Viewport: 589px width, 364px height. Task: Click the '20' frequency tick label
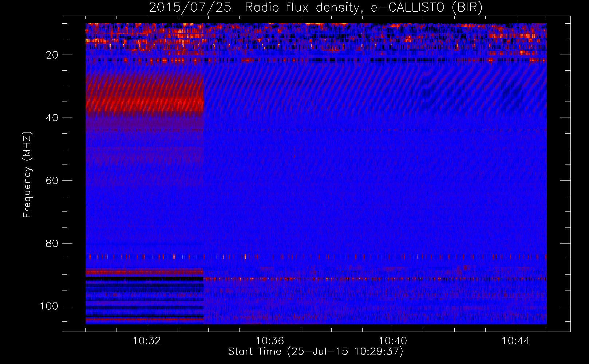click(x=52, y=55)
